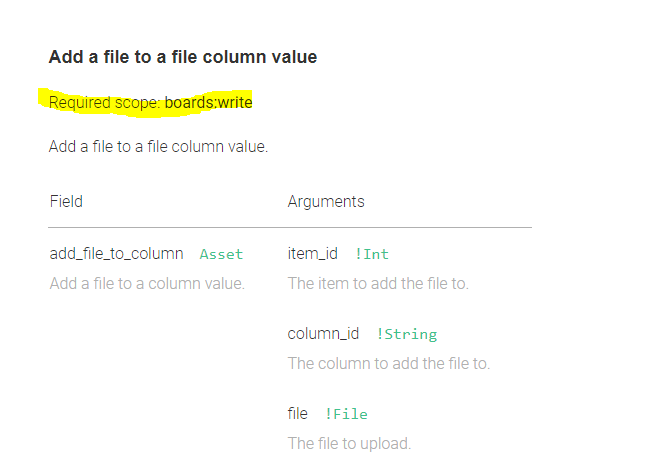661x462 pixels.
Task: Click the 'Required scope:' label
Action: (x=105, y=103)
